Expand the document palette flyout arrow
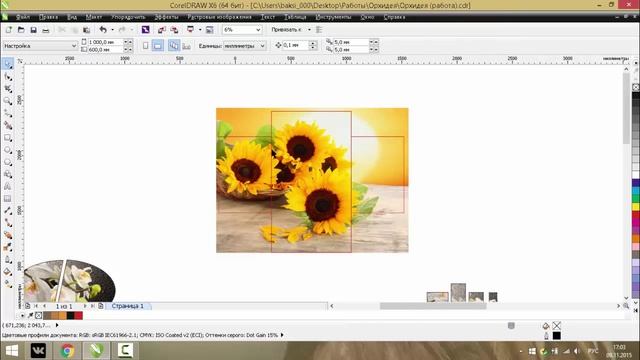The image size is (640, 360). (x=22, y=315)
